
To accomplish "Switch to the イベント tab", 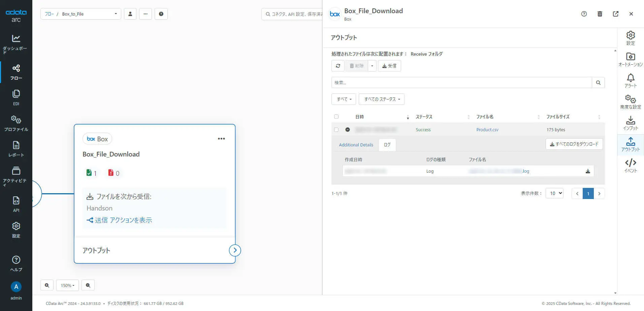I will tap(631, 166).
